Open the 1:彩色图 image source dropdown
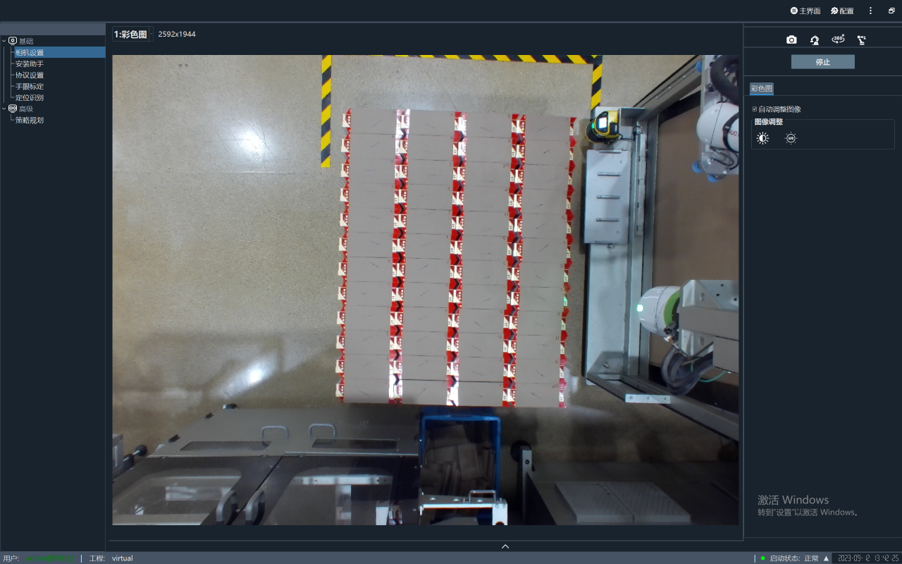Viewport: 902px width, 564px height. [x=132, y=34]
